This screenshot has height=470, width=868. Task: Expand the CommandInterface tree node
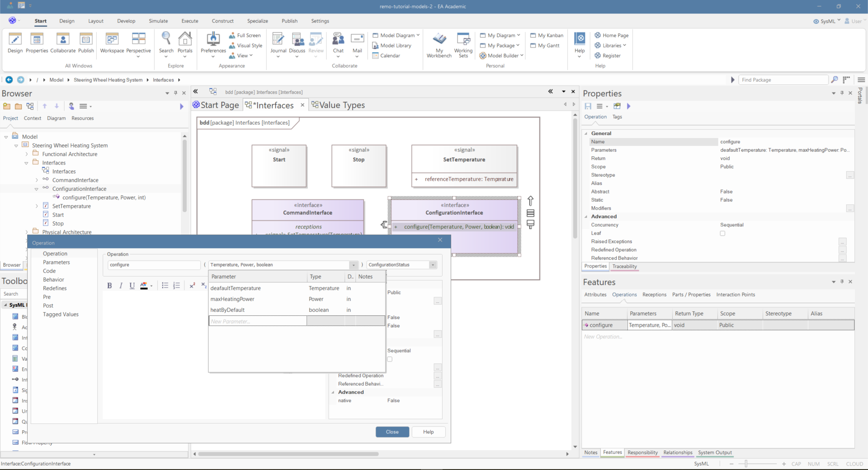coord(37,180)
